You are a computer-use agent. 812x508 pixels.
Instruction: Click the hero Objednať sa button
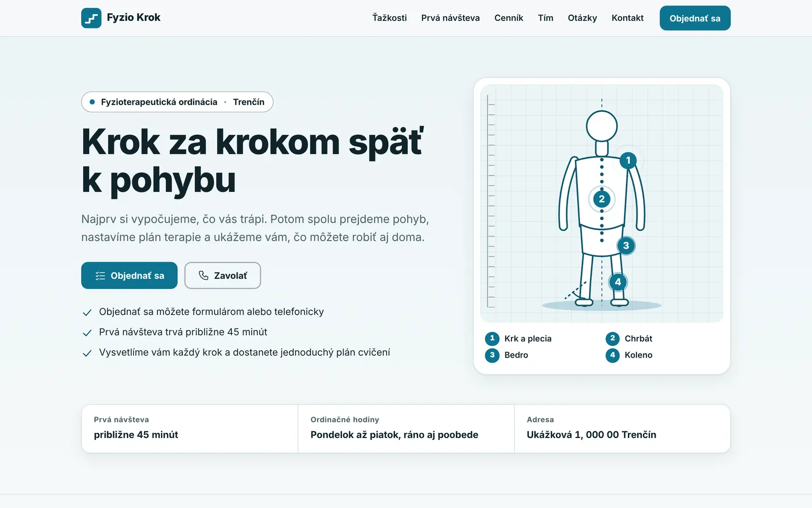point(129,275)
